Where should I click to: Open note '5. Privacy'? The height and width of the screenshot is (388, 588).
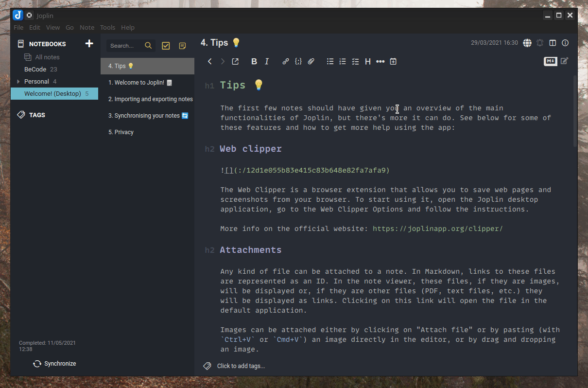pos(147,132)
